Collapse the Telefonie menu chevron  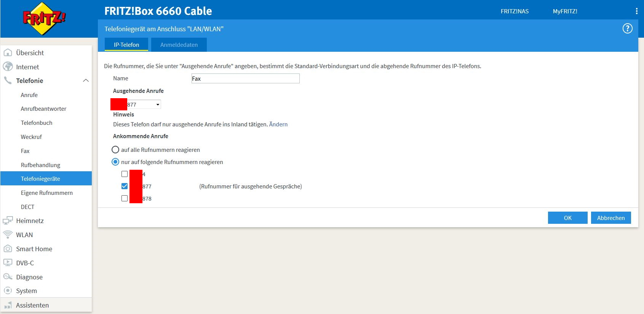point(86,80)
